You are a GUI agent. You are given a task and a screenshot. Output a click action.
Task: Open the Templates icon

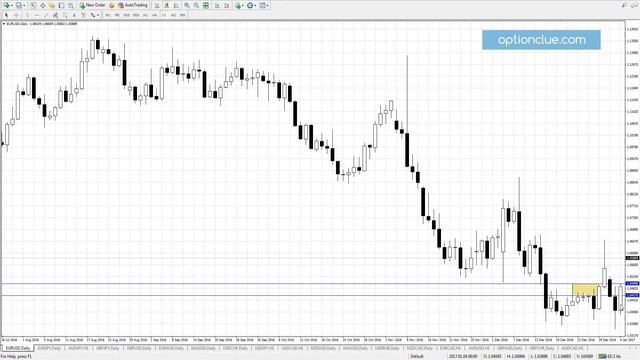(262, 5)
